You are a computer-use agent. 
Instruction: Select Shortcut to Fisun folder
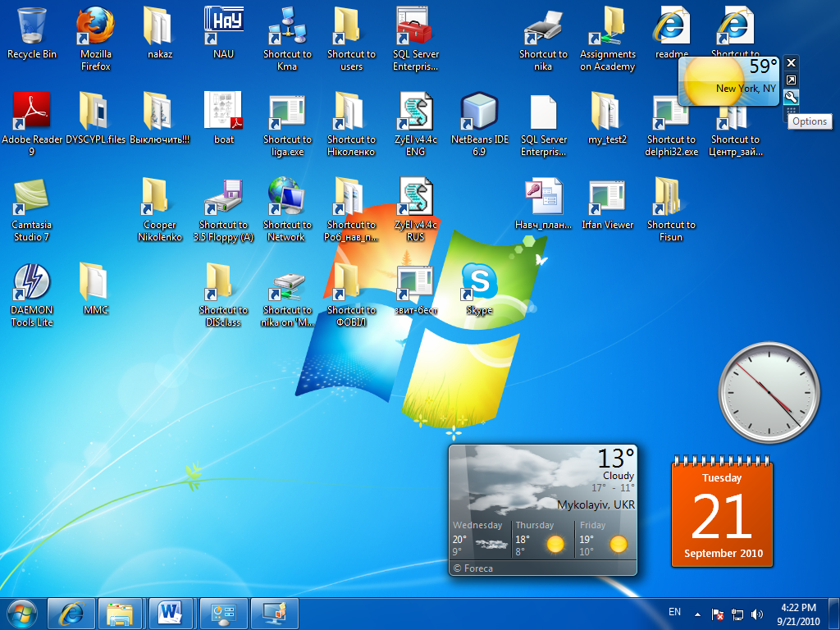pos(671,210)
